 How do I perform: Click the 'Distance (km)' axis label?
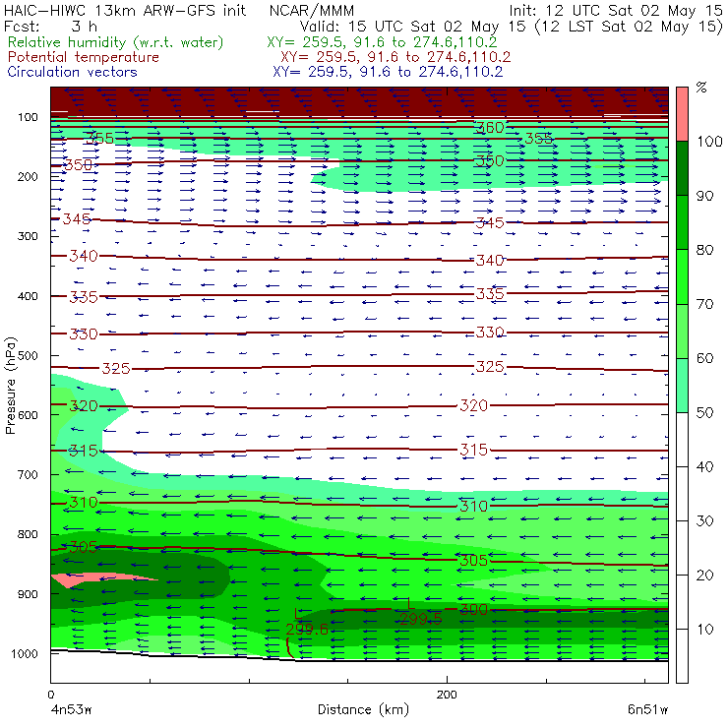point(364,709)
